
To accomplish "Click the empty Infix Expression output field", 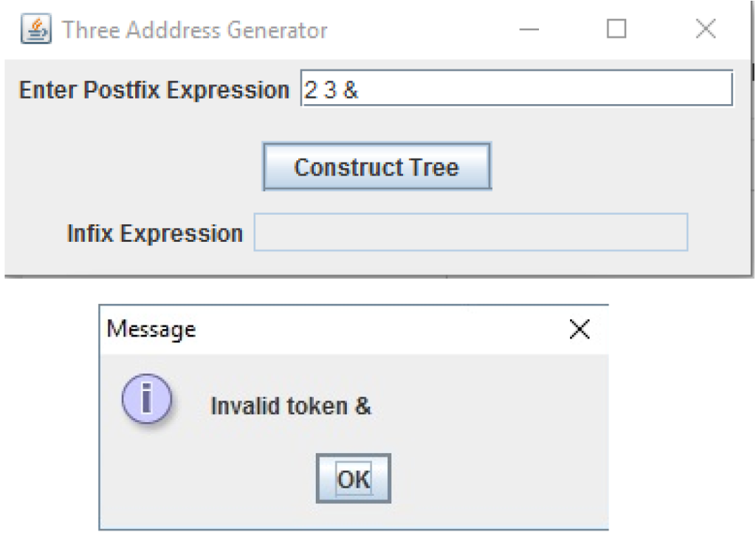I will coord(470,232).
